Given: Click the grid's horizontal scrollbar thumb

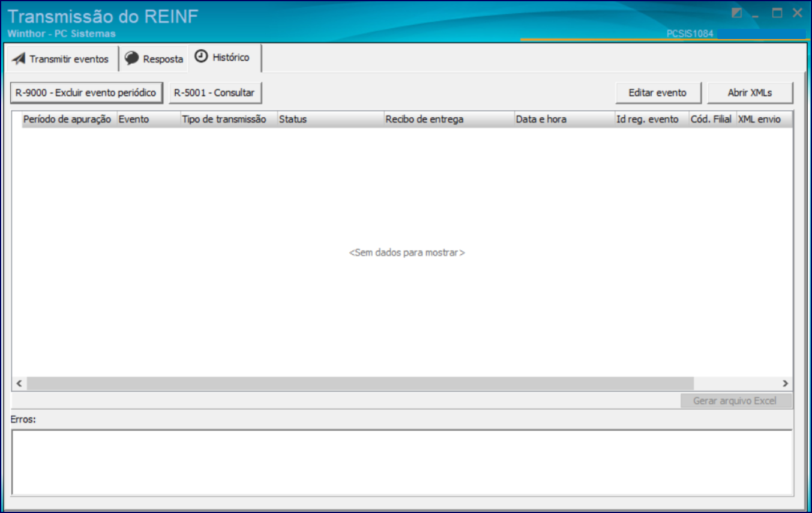Looking at the screenshot, I should pyautogui.click(x=360, y=383).
